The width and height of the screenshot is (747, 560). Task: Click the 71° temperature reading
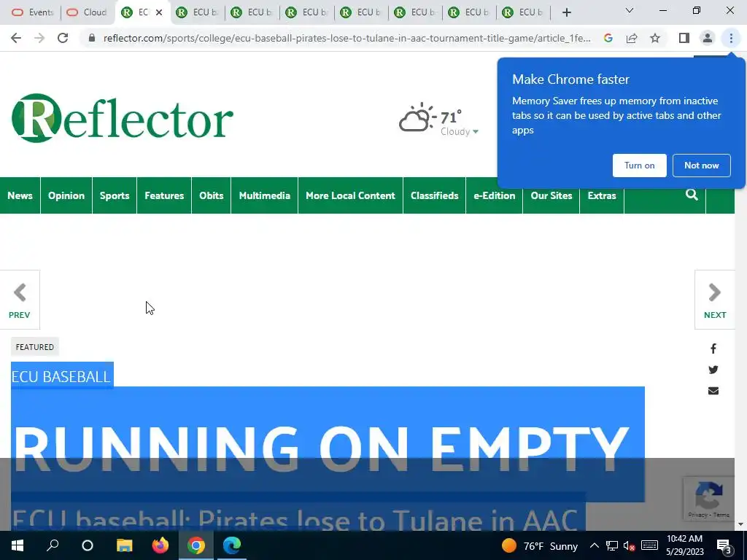(x=450, y=117)
